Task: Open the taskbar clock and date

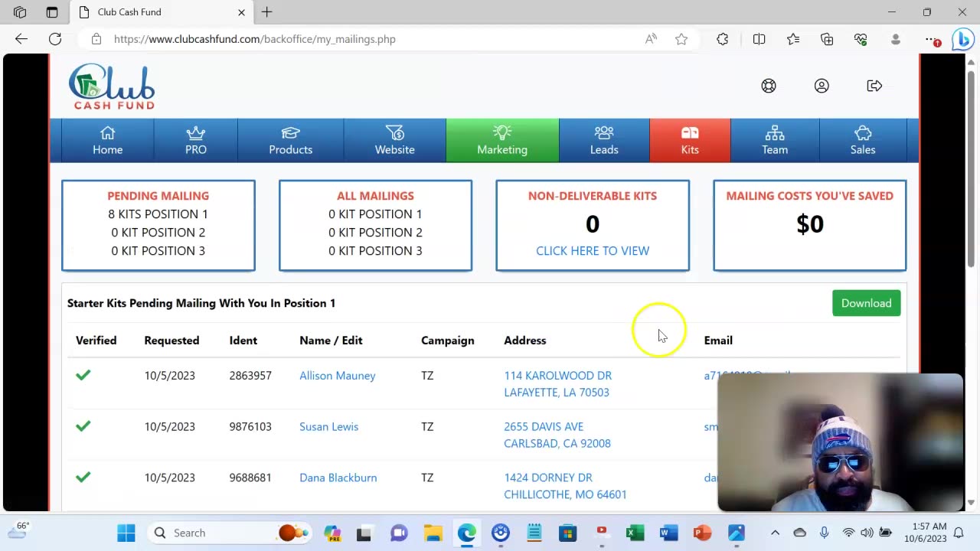Action: click(924, 533)
